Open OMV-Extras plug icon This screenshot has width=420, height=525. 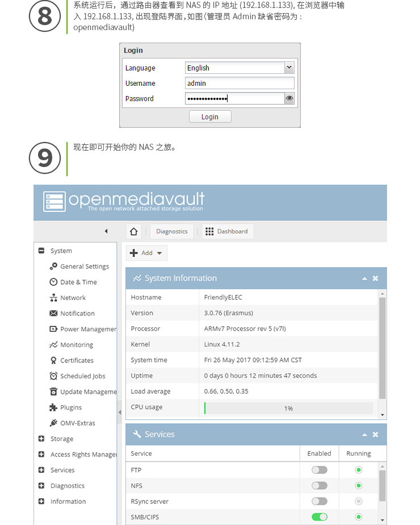click(53, 423)
